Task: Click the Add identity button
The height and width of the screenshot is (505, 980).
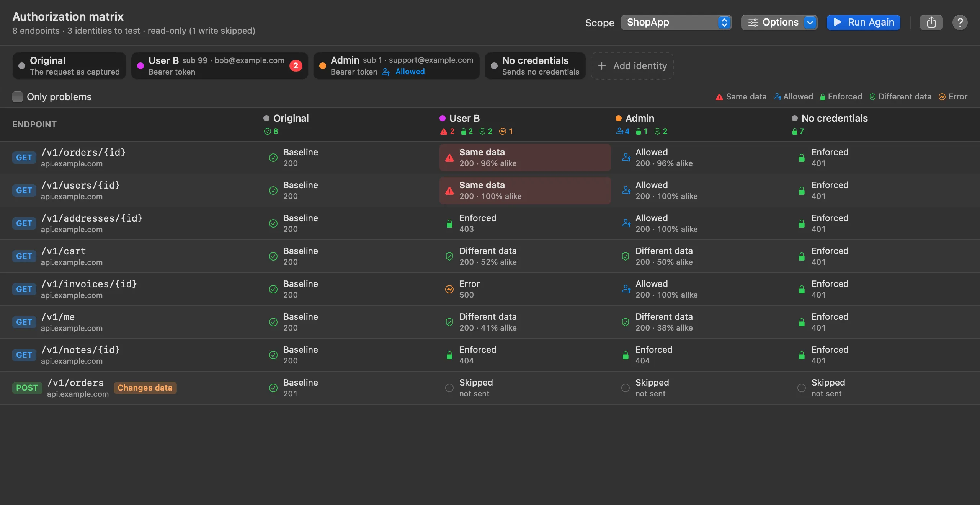Action: (x=632, y=66)
